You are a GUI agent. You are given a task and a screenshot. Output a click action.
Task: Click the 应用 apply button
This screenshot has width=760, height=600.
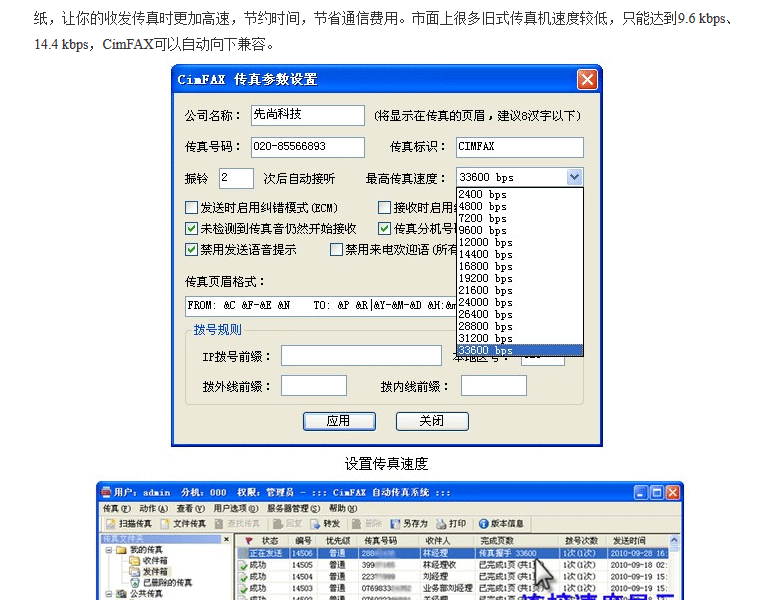pos(339,421)
